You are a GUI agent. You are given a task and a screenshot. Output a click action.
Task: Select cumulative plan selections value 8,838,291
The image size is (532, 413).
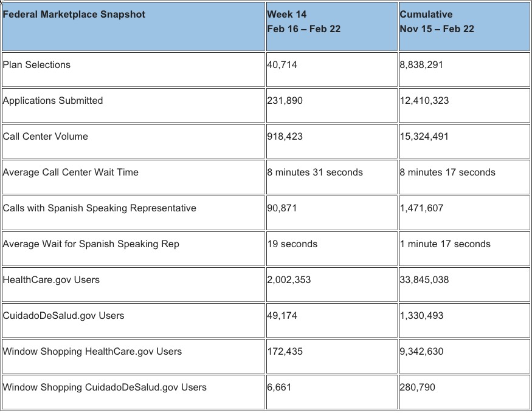pyautogui.click(x=422, y=65)
